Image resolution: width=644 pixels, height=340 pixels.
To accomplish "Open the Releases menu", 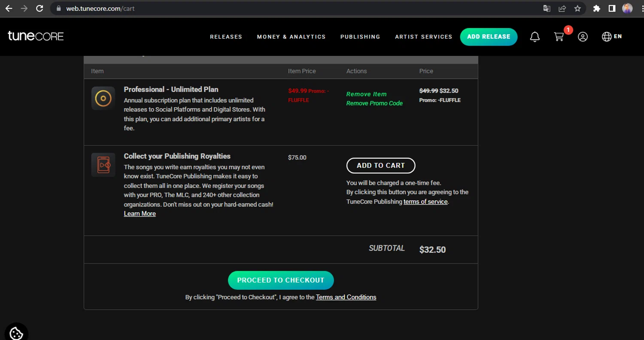I will coord(226,37).
